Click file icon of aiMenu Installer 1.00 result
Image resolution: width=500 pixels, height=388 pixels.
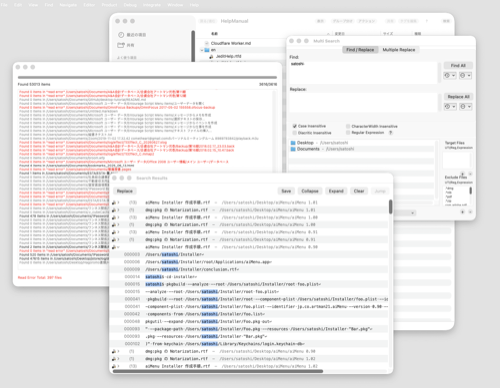pyautogui.click(x=114, y=217)
